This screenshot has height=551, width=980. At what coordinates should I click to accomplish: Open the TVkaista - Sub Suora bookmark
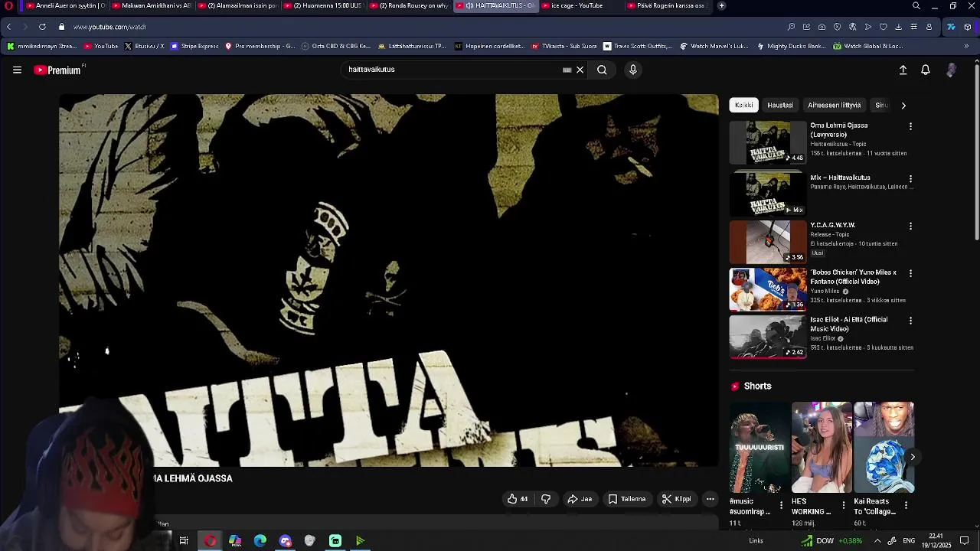(563, 46)
